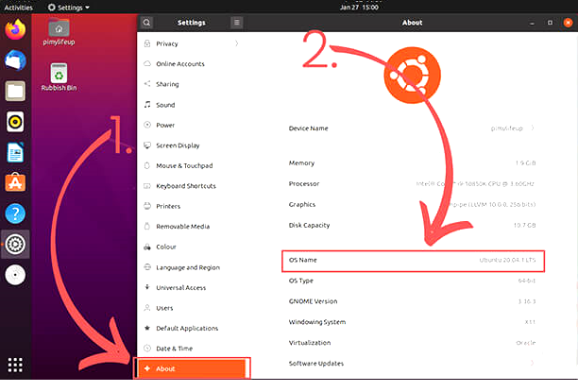The height and width of the screenshot is (392, 578).
Task: Select Privacy in settings sidebar
Action: point(191,43)
